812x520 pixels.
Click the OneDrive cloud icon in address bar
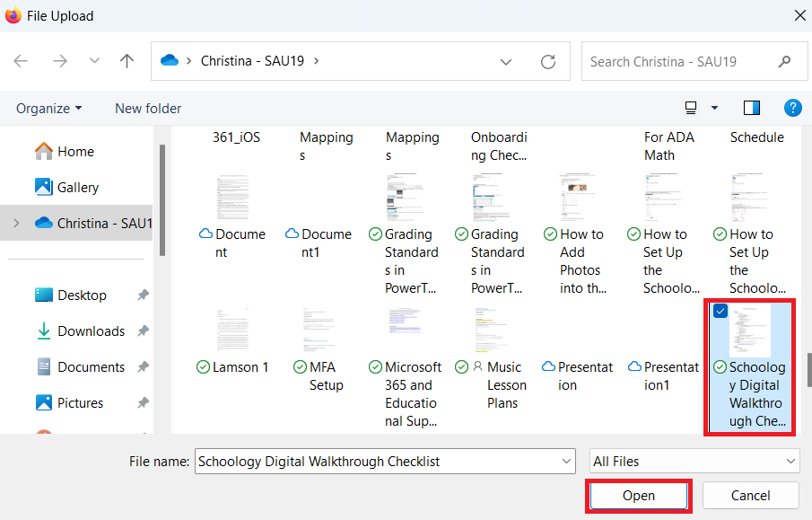169,61
